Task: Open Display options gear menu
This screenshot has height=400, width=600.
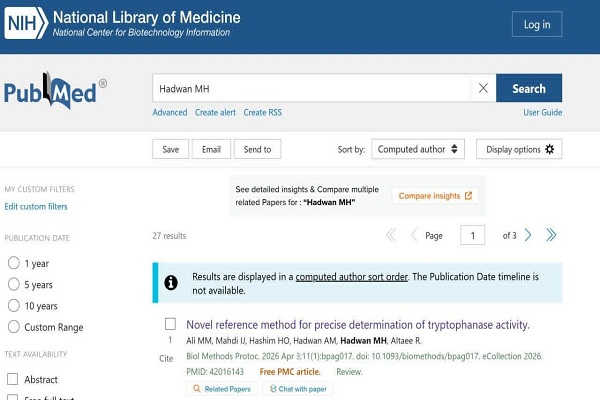Action: pyautogui.click(x=519, y=149)
